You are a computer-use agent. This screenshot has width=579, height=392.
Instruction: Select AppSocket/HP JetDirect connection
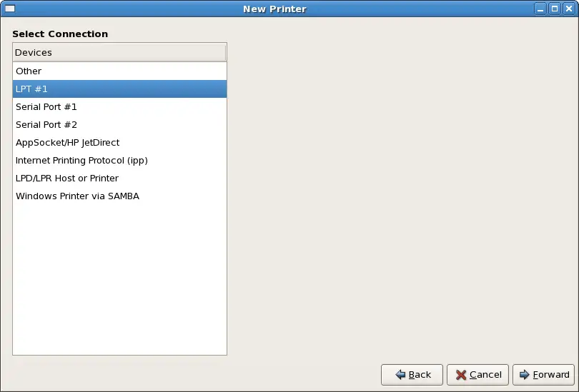tap(67, 143)
